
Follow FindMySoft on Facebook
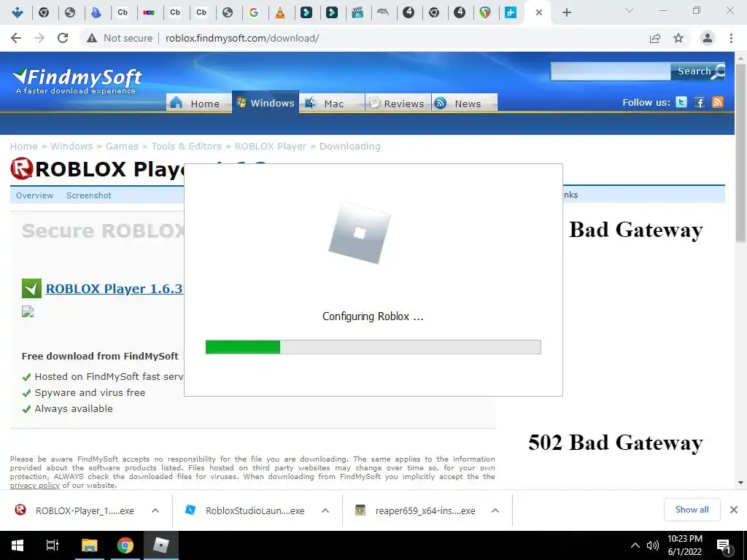point(700,102)
